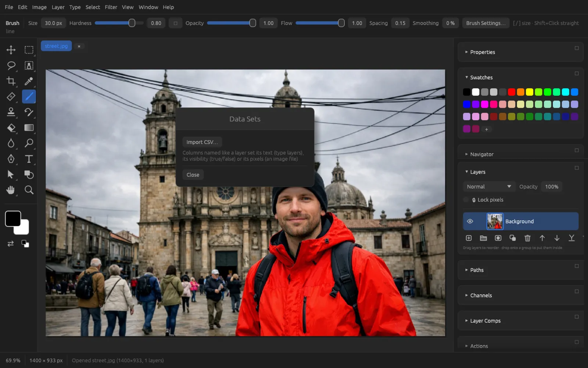This screenshot has height=368, width=588.
Task: Reset colors to default black and white
Action: pos(25,244)
